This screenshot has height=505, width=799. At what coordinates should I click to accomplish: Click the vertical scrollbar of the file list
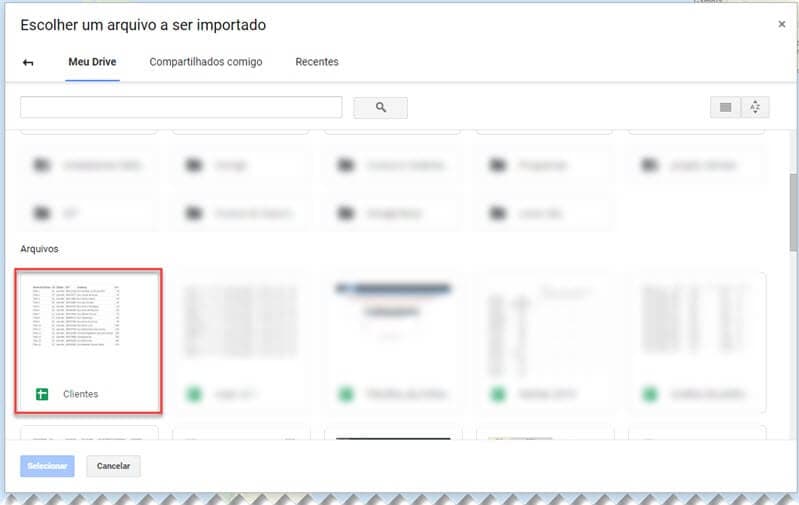click(x=793, y=212)
